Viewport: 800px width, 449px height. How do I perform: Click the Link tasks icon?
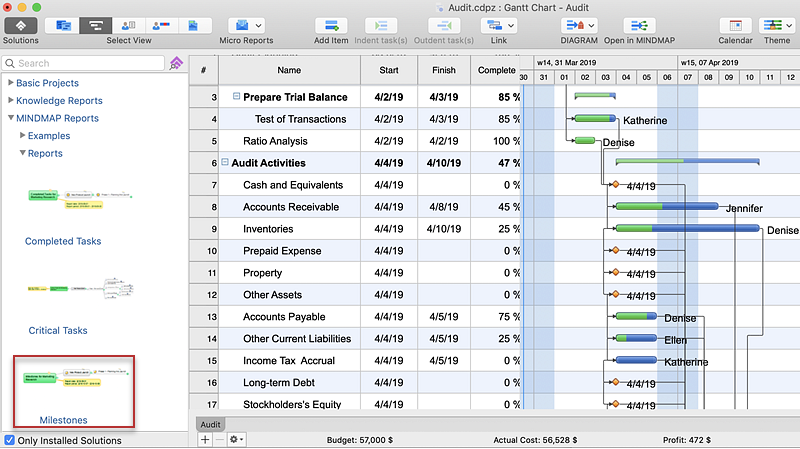click(493, 26)
